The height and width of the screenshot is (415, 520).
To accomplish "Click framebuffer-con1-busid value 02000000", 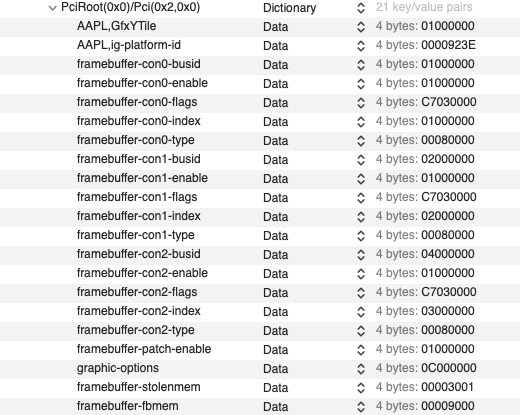I will (448, 159).
